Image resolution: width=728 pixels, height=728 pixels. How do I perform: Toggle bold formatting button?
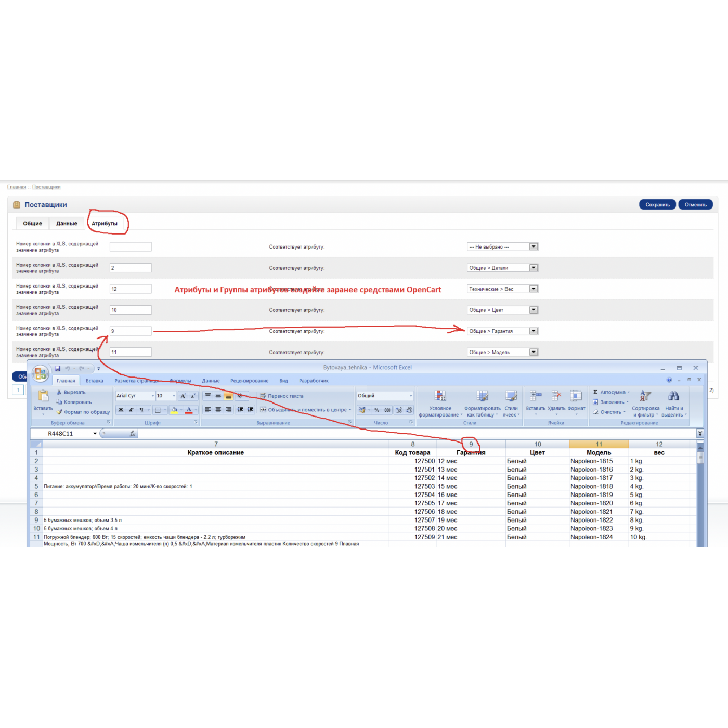click(121, 410)
